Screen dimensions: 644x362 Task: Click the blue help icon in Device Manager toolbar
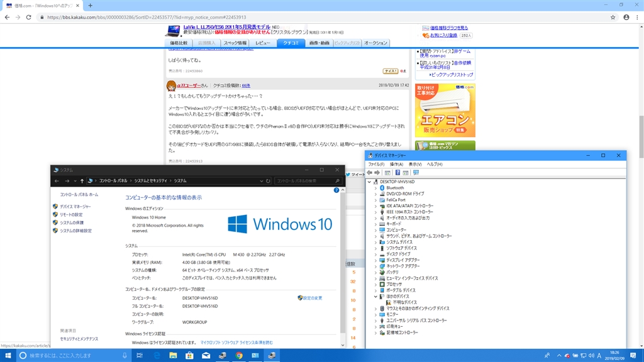[x=397, y=173]
